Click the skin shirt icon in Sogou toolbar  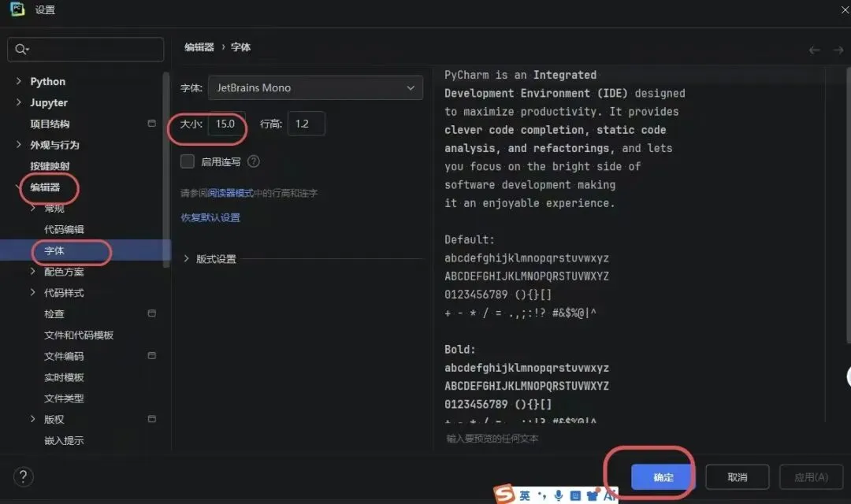592,495
